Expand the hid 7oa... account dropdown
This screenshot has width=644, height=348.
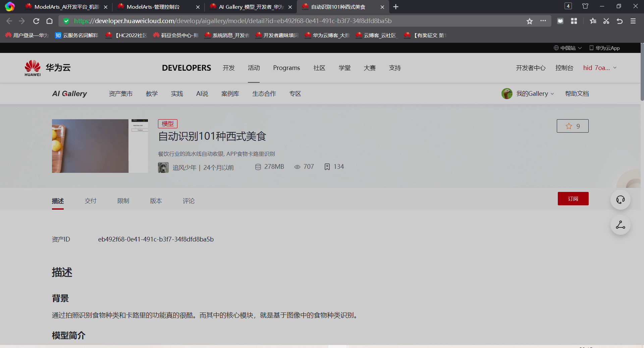tap(600, 68)
